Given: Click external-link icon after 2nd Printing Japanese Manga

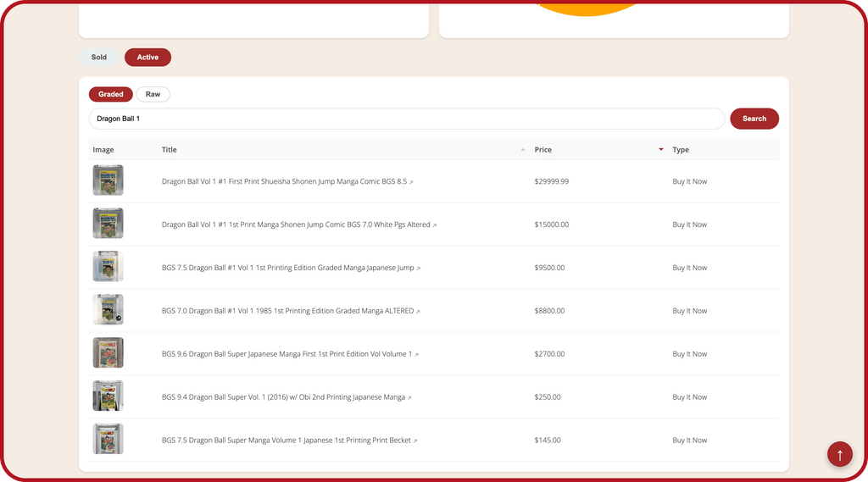Looking at the screenshot, I should click(409, 398).
